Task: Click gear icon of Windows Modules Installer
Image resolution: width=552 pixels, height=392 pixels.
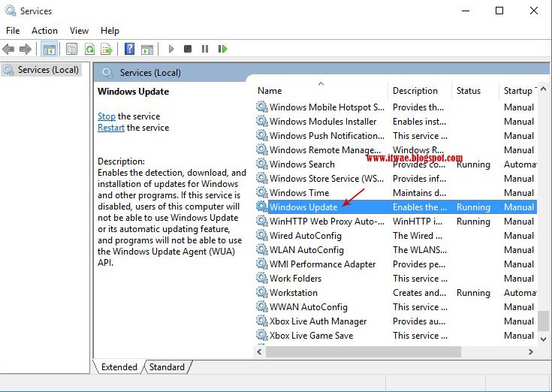Action: click(261, 121)
